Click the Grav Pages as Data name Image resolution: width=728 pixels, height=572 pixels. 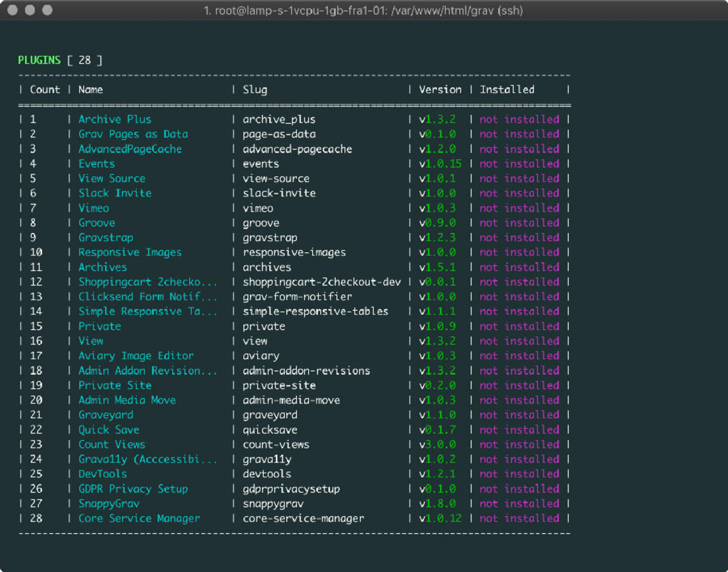(x=133, y=134)
